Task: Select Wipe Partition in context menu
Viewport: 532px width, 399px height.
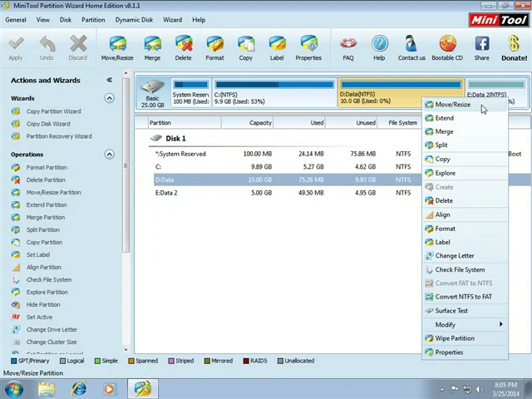Action: point(454,338)
